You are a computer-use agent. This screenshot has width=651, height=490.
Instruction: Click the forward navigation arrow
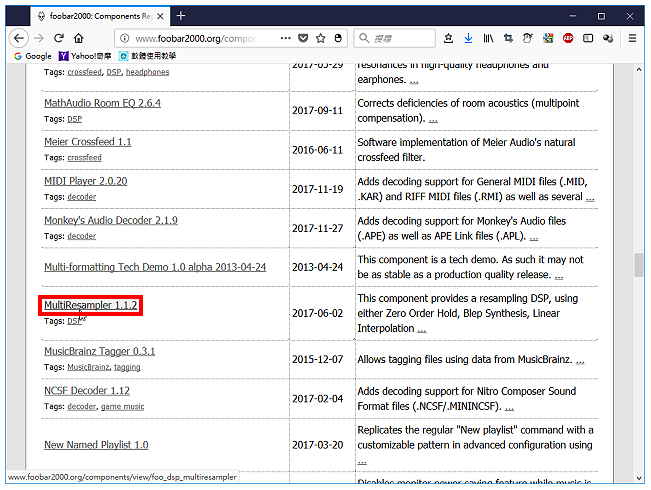coord(39,39)
